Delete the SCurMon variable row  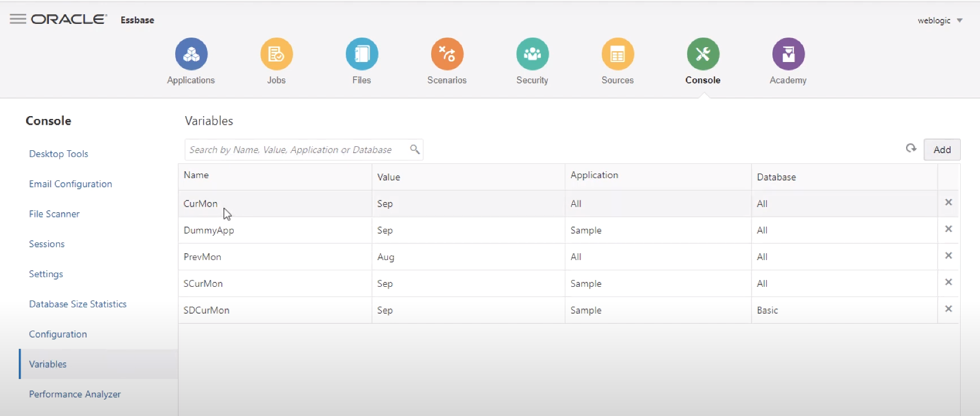[948, 282]
